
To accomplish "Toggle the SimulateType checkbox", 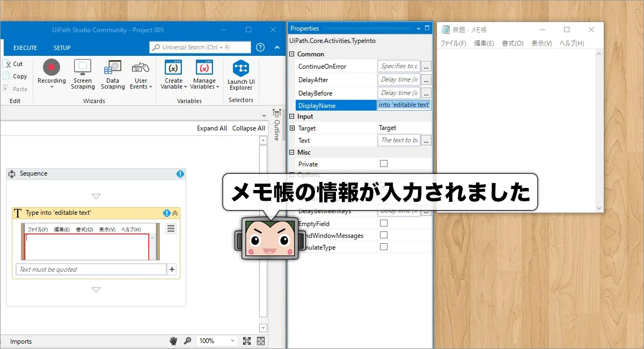I will [384, 247].
